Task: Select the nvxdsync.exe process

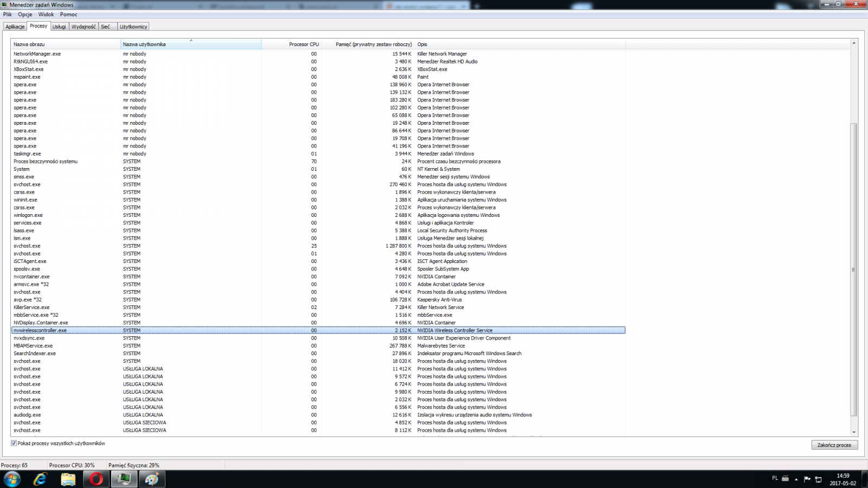Action: [318, 338]
